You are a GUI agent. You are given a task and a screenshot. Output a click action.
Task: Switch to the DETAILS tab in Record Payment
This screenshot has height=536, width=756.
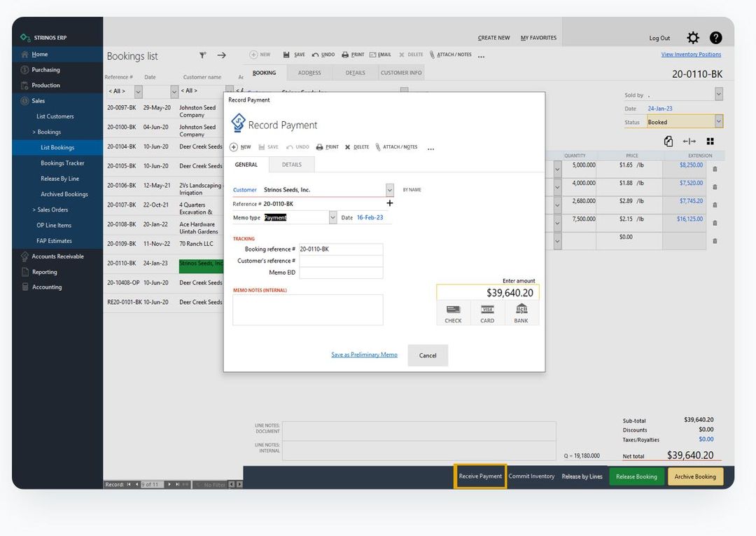[x=291, y=165]
